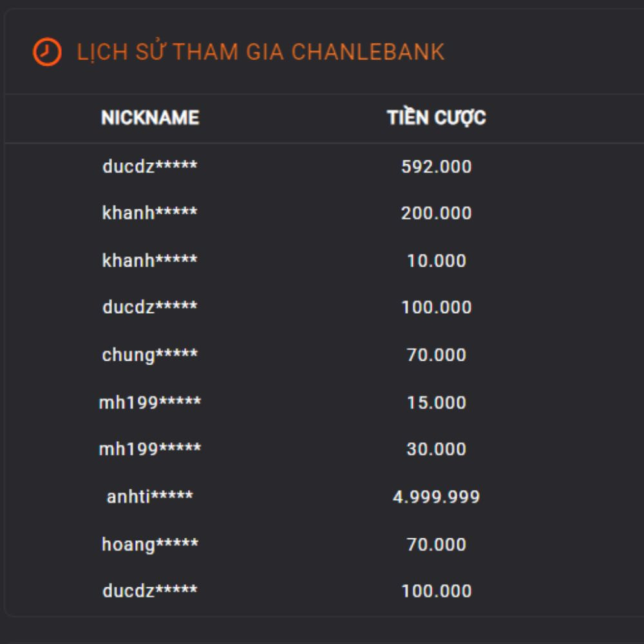
Task: Select the khanh***** nickname beside 10.000
Action: (150, 261)
